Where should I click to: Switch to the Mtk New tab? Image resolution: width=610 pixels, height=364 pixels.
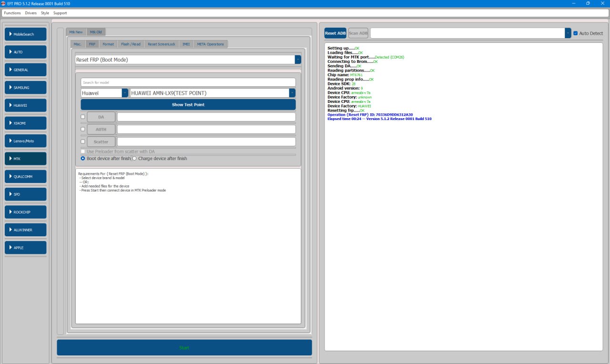(76, 32)
